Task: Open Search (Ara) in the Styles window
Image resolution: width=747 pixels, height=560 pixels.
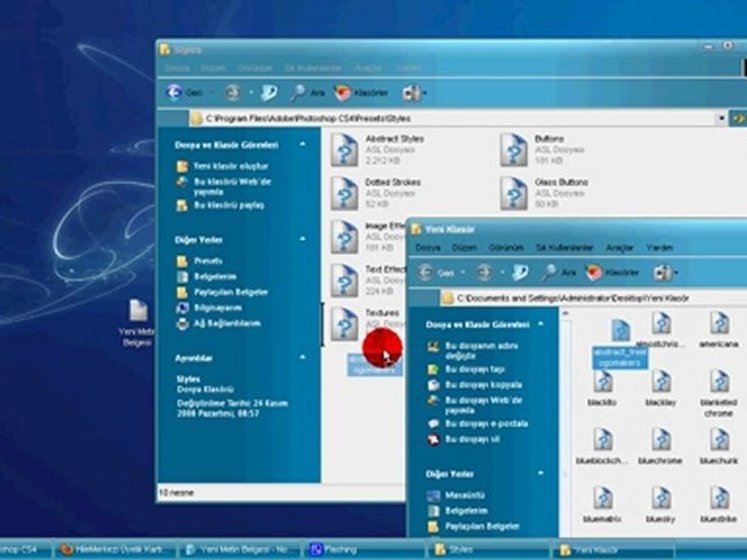Action: pos(307,93)
